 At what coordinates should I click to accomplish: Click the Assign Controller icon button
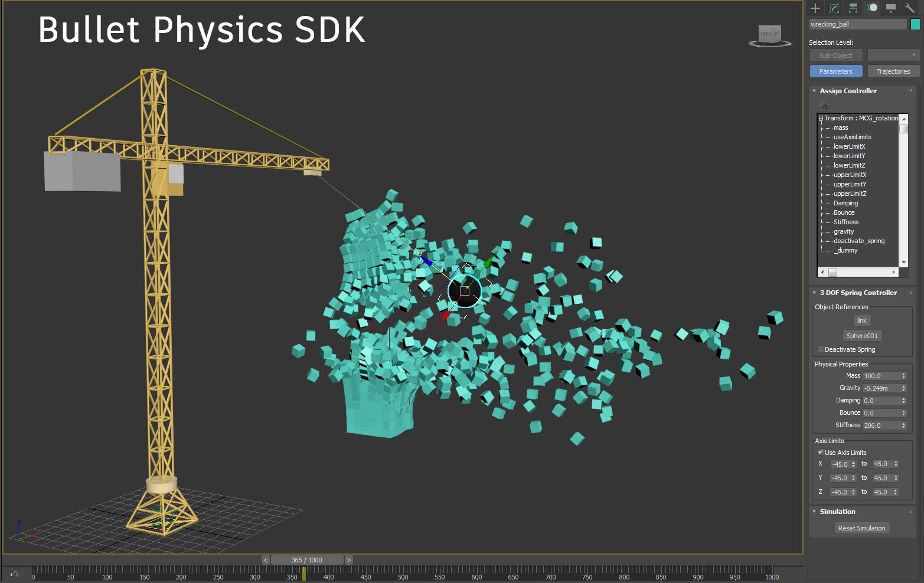coord(824,106)
